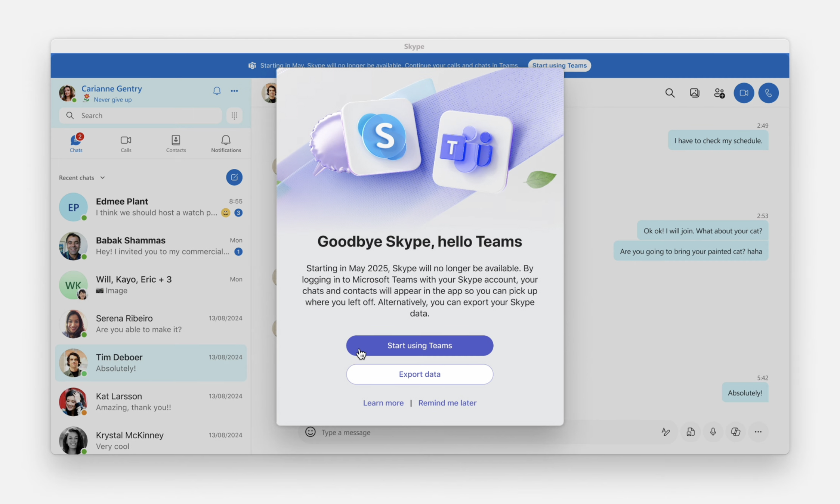Open the profile more options ellipsis menu
Screen dimensions: 840x504
point(234,91)
